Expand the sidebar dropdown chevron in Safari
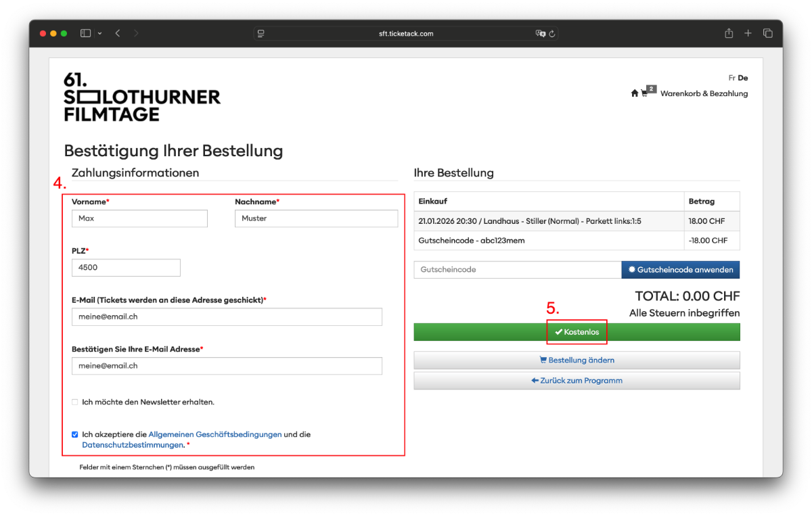This screenshot has height=516, width=812. point(100,33)
